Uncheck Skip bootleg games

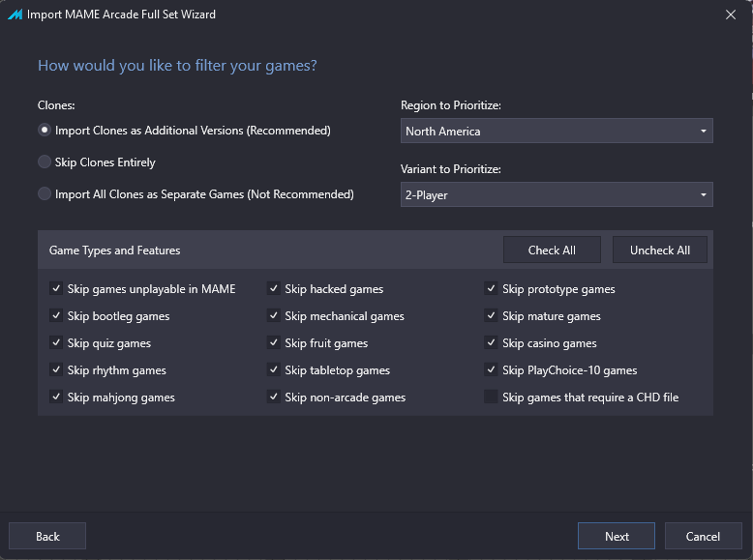[x=56, y=315]
